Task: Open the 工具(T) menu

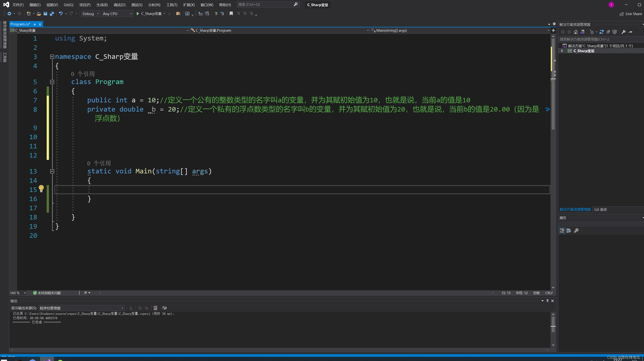Action: click(172, 5)
